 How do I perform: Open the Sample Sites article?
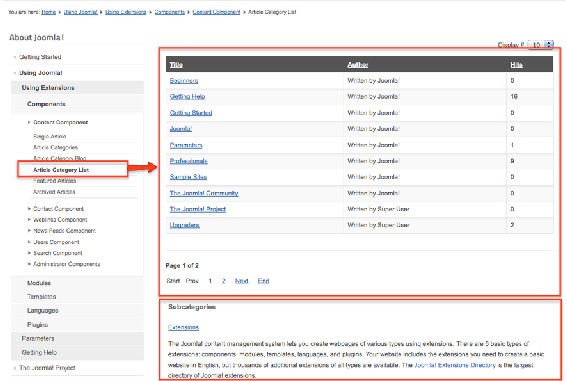188,177
